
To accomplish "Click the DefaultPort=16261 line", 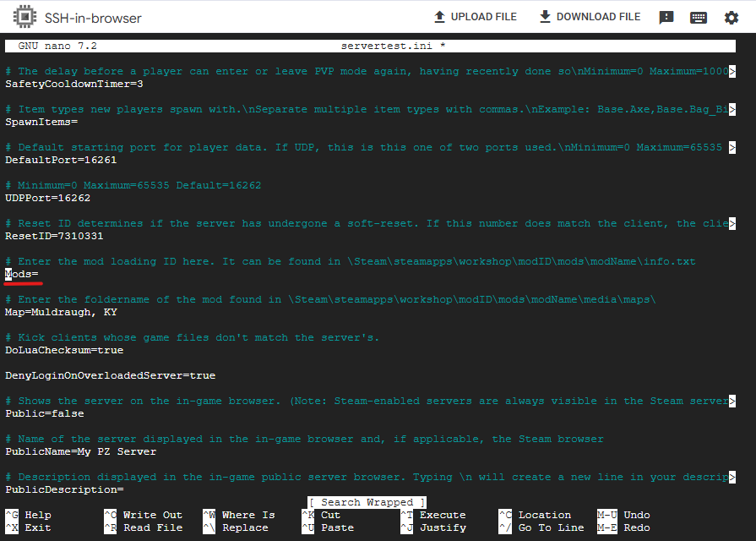I will (61, 161).
